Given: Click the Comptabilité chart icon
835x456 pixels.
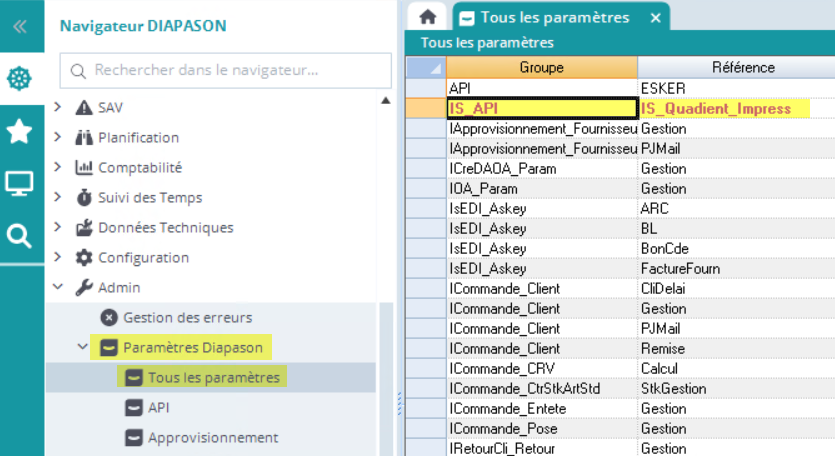Looking at the screenshot, I should [x=84, y=167].
